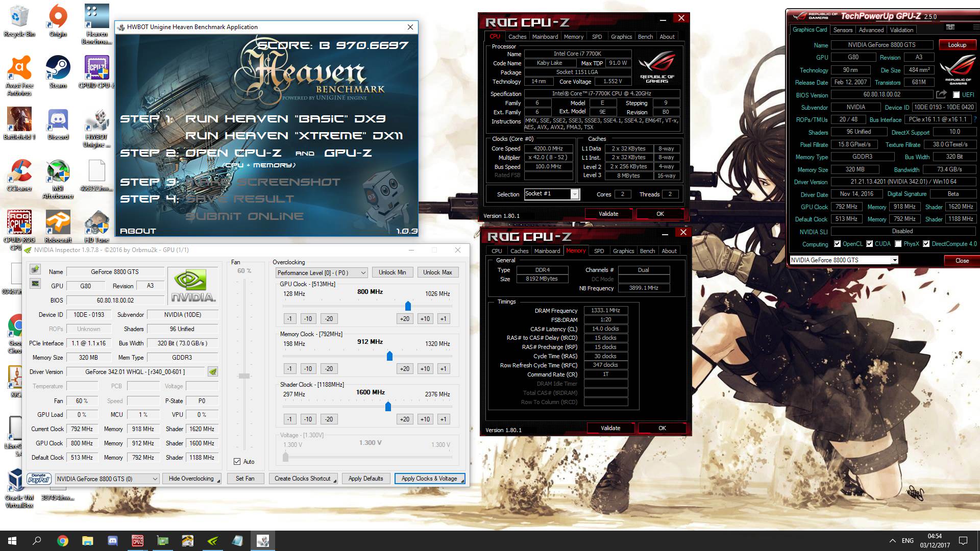980x551 pixels.
Task: Click the GPU Clock slider handle
Action: [408, 306]
